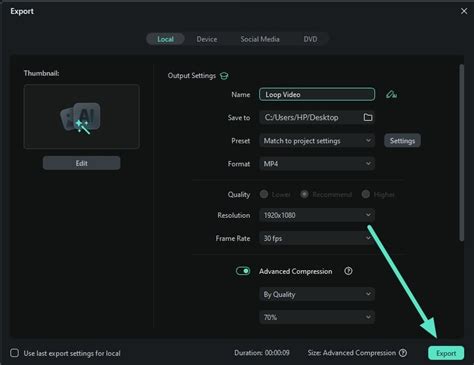Image resolution: width=474 pixels, height=365 pixels.
Task: Close the Export dialog
Action: tap(464, 11)
